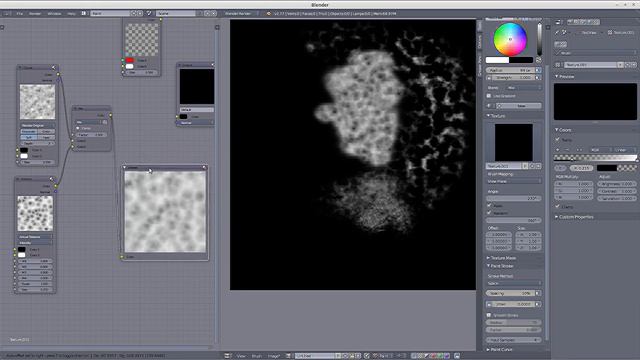Viewport: 640px width, 360px height.
Task: Toggle the Rake checkbox
Action: click(489, 205)
